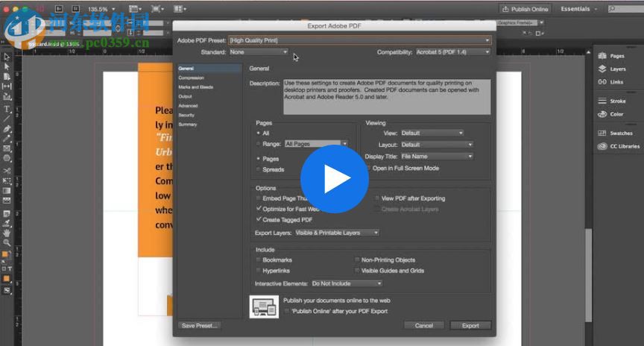
Task: Select the Range radio button
Action: coord(259,144)
